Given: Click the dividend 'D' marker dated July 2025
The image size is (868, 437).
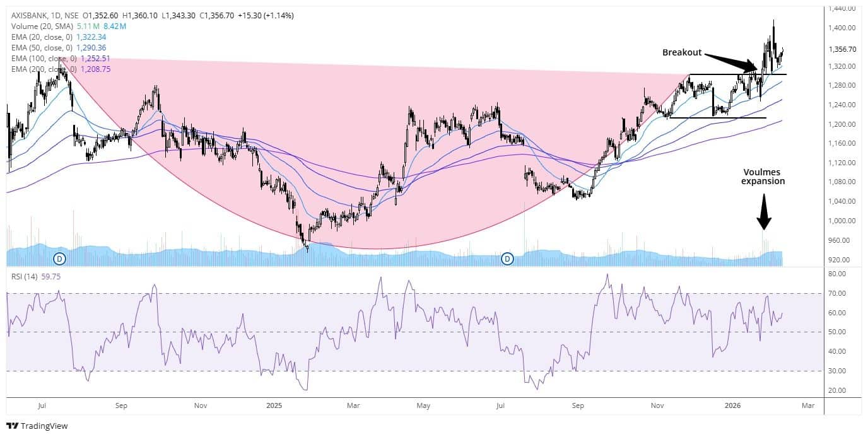Looking at the screenshot, I should point(507,259).
